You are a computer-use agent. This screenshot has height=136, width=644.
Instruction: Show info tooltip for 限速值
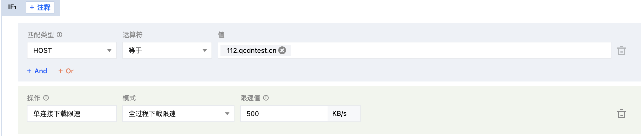[266, 98]
